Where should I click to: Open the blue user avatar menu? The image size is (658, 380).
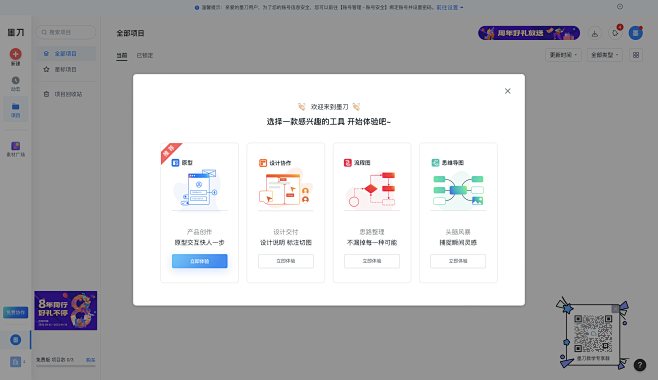pyautogui.click(x=635, y=33)
